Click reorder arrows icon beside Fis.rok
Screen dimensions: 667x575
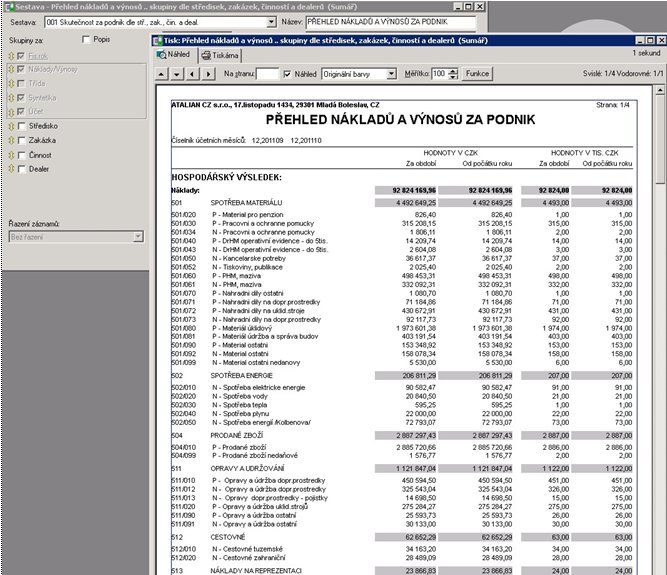tap(11, 56)
